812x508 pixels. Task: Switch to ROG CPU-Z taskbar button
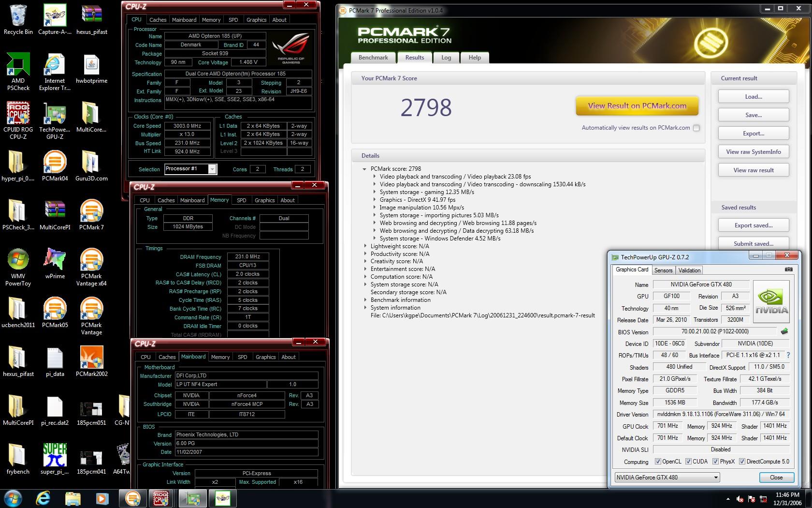coord(161,498)
